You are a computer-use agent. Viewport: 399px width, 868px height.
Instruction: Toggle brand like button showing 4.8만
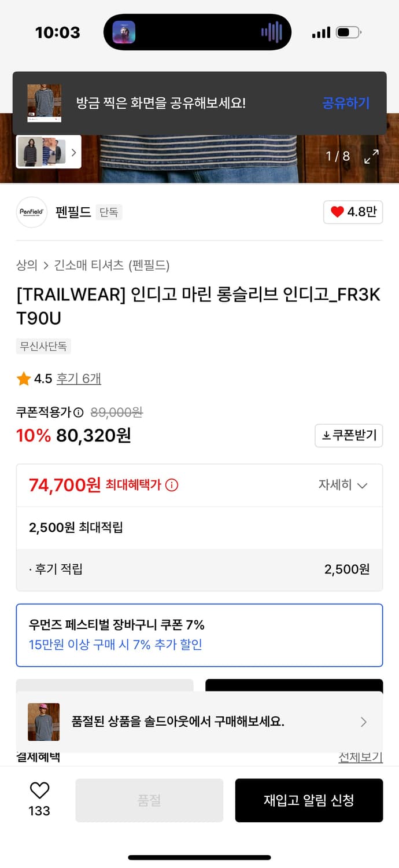pos(353,212)
